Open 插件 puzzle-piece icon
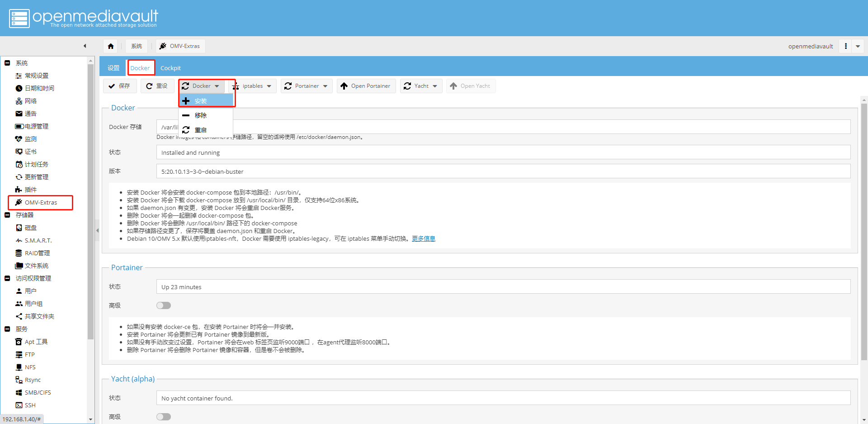This screenshot has width=868, height=424. tap(19, 190)
